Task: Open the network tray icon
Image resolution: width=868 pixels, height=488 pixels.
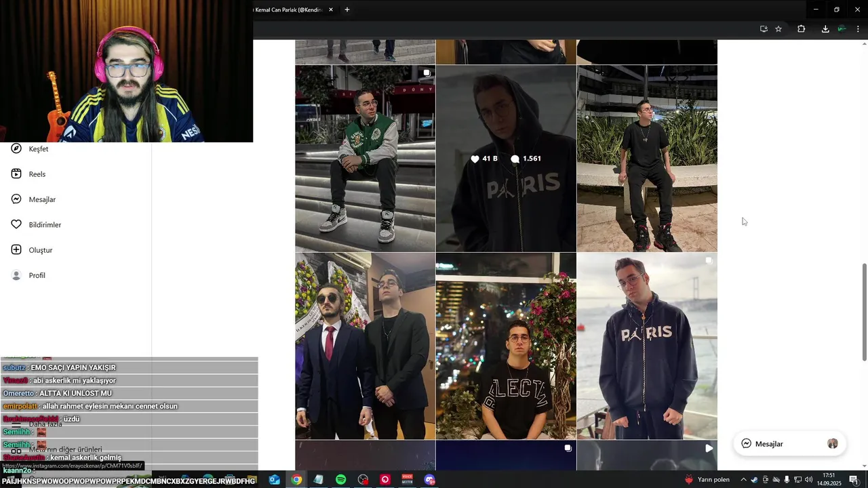Action: [x=797, y=480]
